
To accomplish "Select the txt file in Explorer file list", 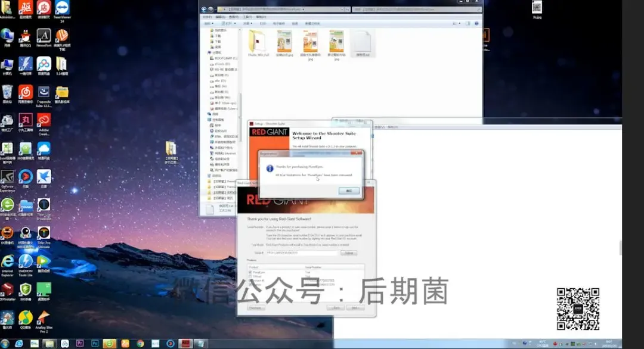I will tap(363, 43).
